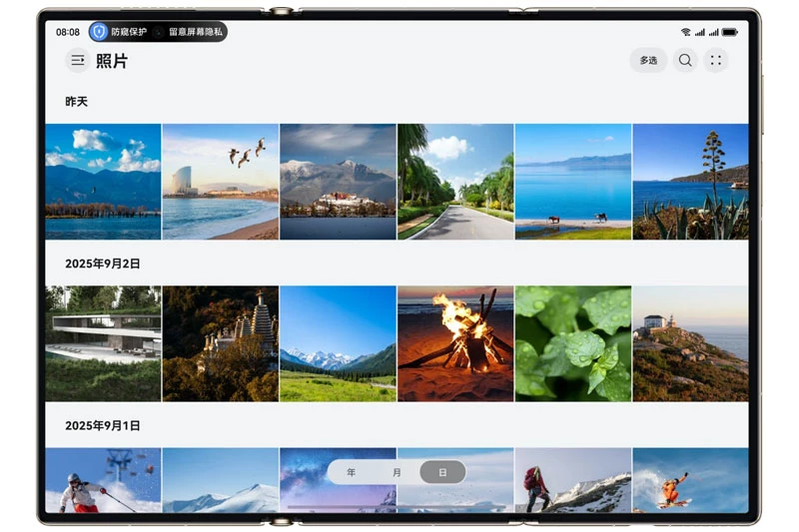This screenshot has width=799, height=532.
Task: Open the agave plant by the sea photo
Action: 690,182
